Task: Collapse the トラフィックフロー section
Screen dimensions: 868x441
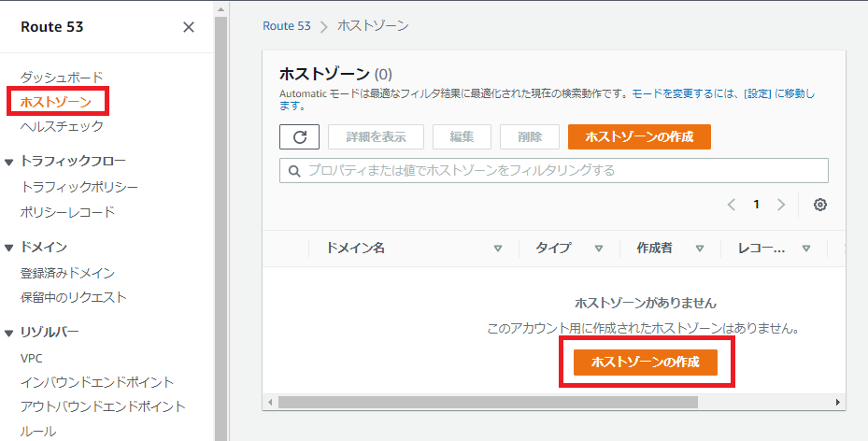Action: (9, 162)
